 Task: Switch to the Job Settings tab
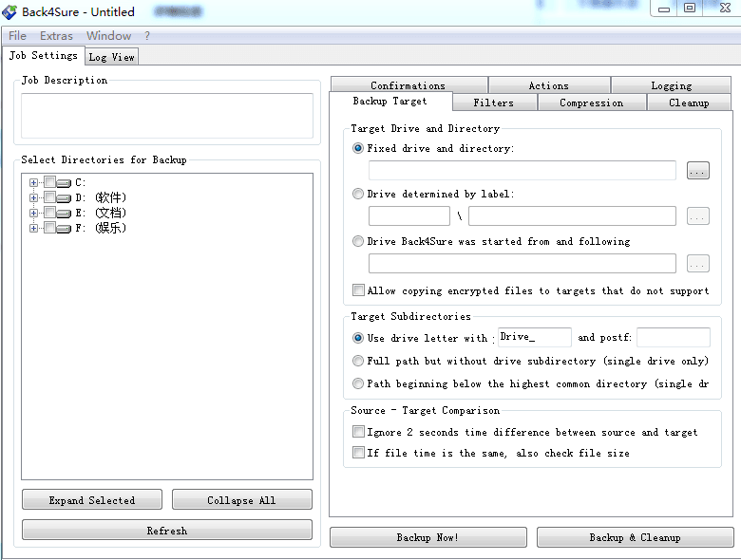[44, 56]
